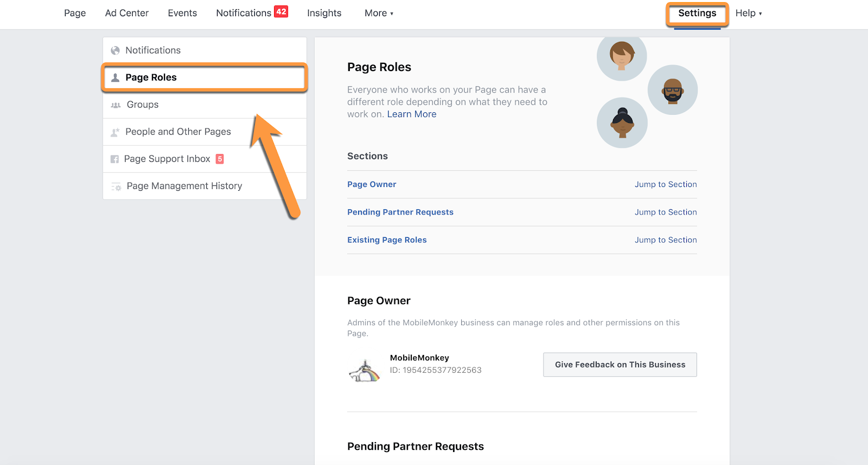View the Insights tab
This screenshot has width=868, height=465.
(324, 13)
